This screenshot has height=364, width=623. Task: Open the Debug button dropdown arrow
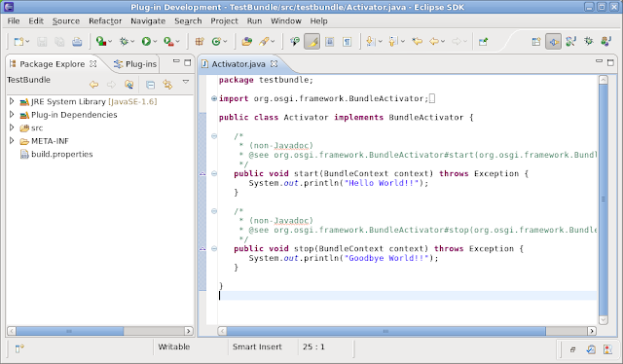pyautogui.click(x=132, y=41)
